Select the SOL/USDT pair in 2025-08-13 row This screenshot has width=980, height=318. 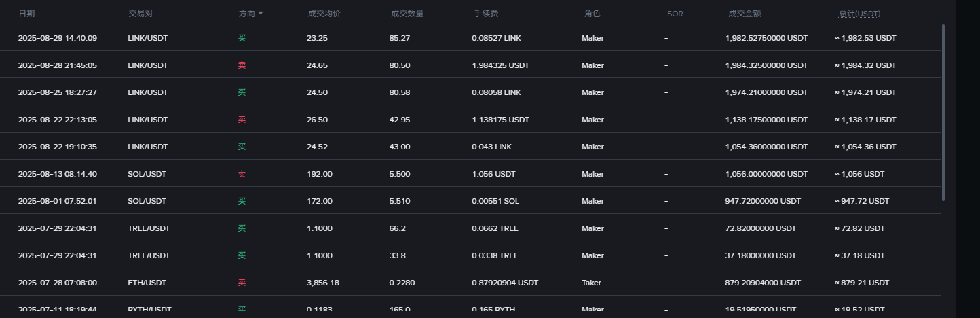[147, 174]
